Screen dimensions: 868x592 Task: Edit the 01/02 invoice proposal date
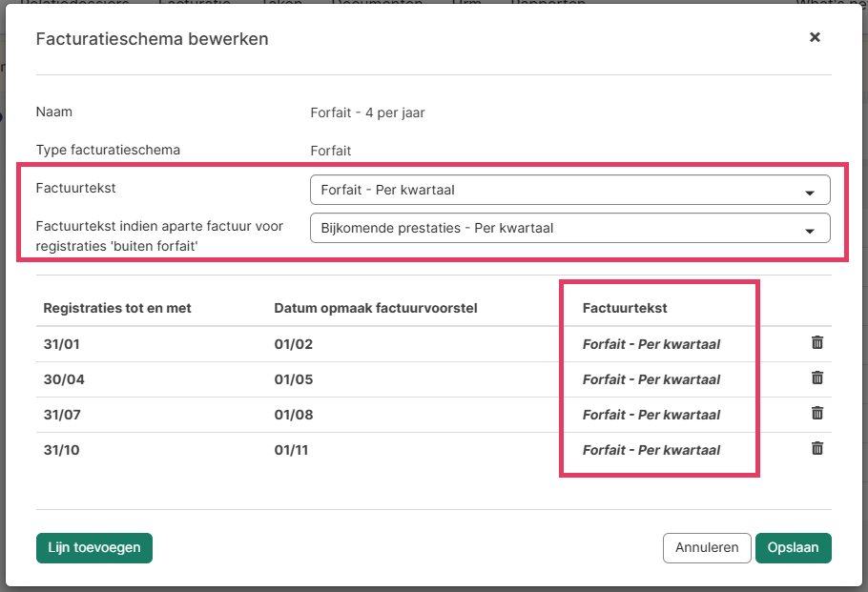pos(291,344)
